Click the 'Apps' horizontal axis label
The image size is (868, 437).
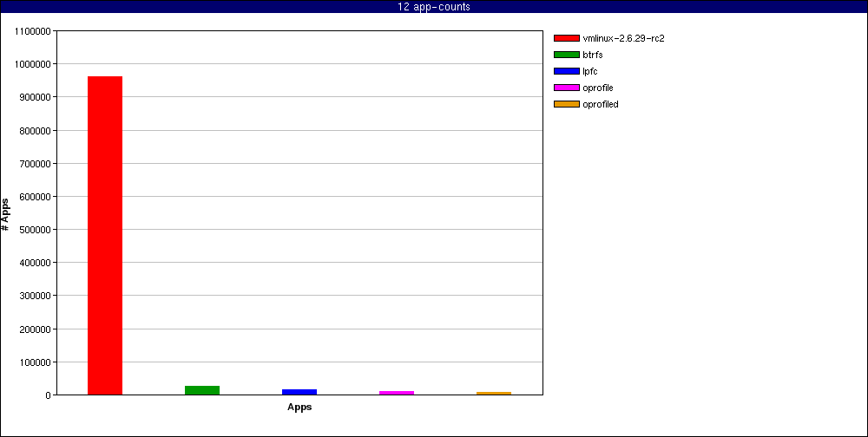point(299,408)
